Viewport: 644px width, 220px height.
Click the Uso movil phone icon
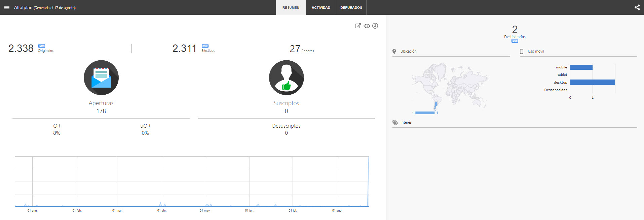[x=522, y=52]
